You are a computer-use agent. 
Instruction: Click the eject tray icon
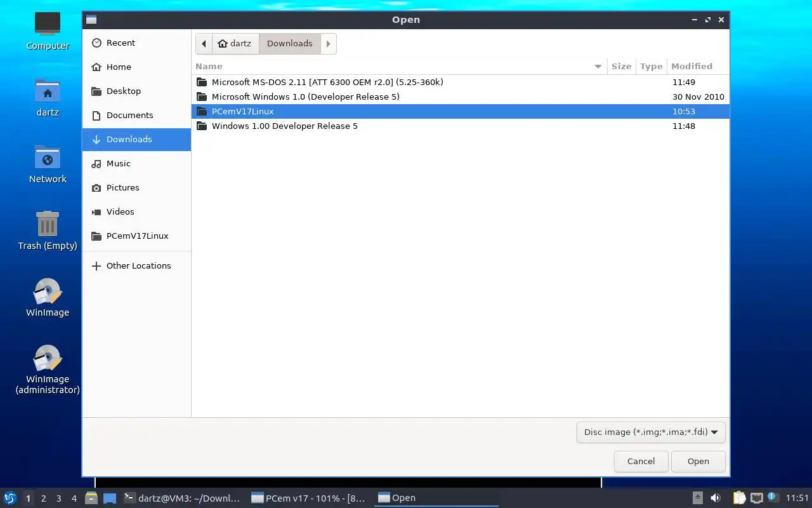pyautogui.click(x=697, y=498)
